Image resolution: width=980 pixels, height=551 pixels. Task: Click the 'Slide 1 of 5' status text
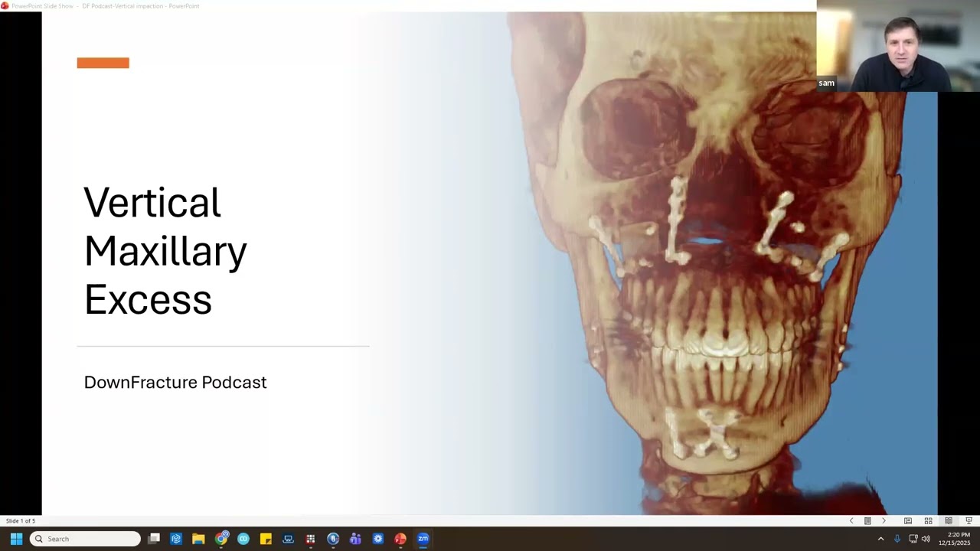pos(21,521)
